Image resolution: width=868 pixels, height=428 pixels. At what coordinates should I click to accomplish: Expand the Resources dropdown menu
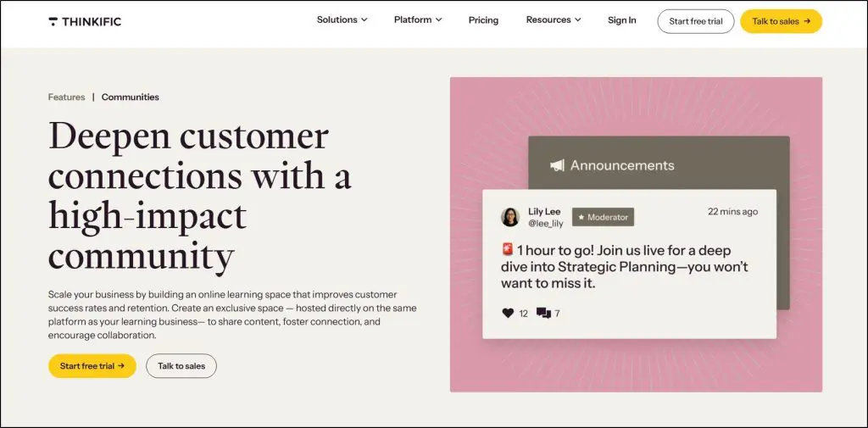click(554, 20)
